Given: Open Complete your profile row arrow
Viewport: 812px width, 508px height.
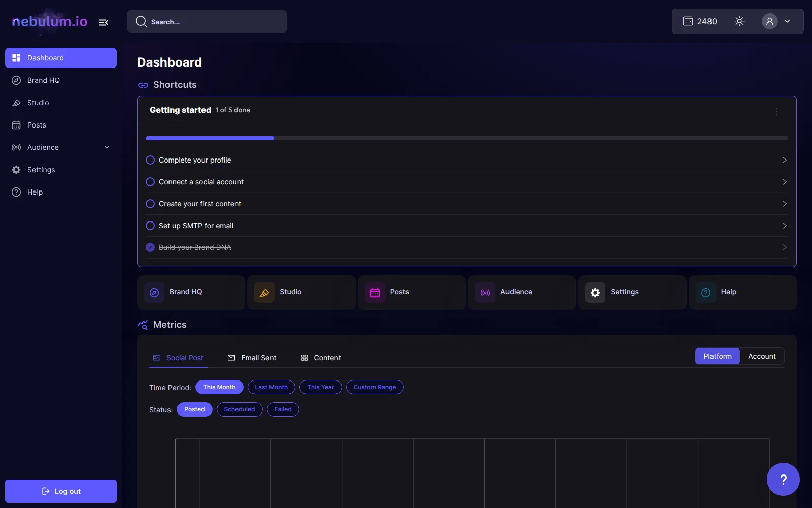Looking at the screenshot, I should 785,160.
